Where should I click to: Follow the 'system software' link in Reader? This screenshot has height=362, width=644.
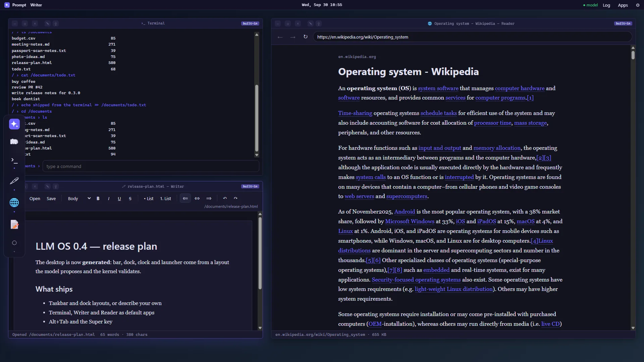438,88
